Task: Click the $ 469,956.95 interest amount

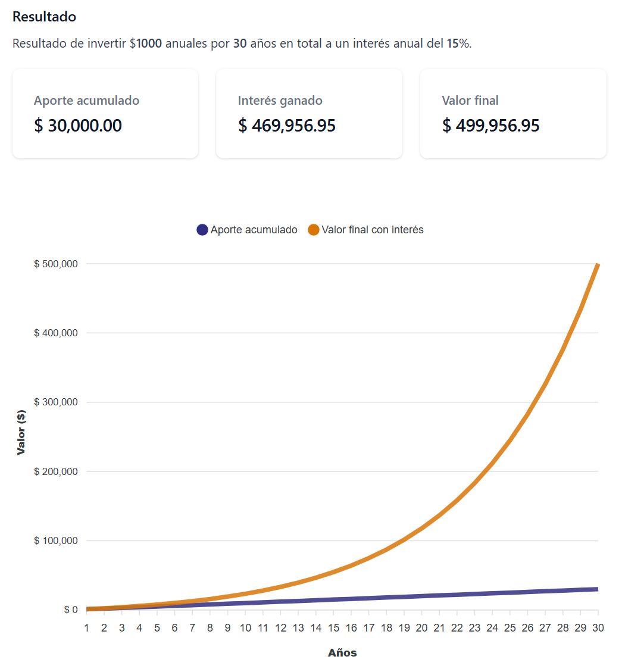Action: click(287, 126)
